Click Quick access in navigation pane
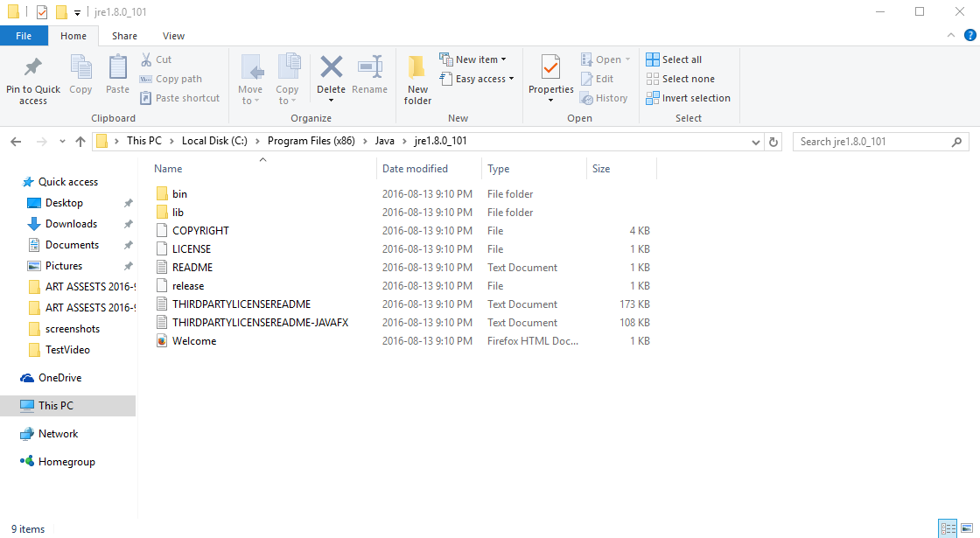Screen dimensions: 980x538 click(67, 182)
